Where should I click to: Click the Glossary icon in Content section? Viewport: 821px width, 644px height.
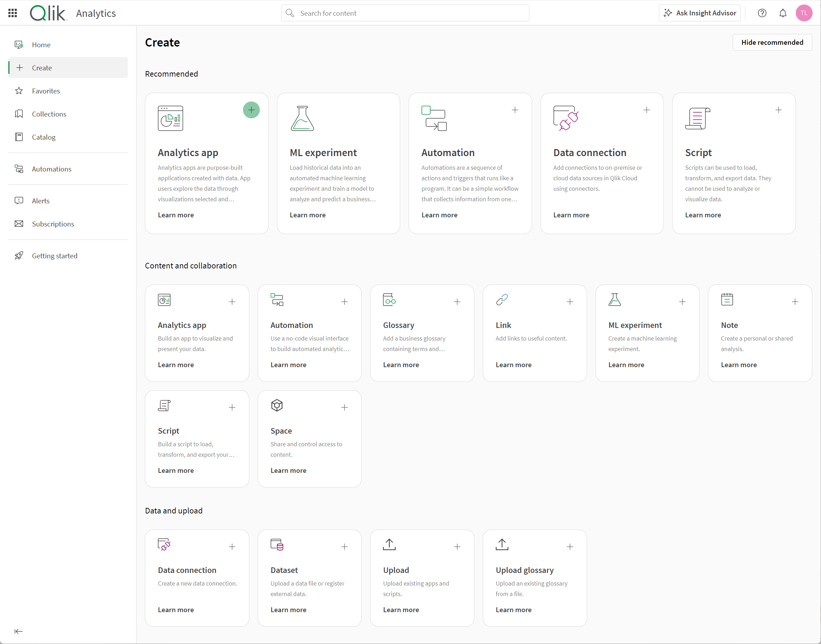coord(389,301)
